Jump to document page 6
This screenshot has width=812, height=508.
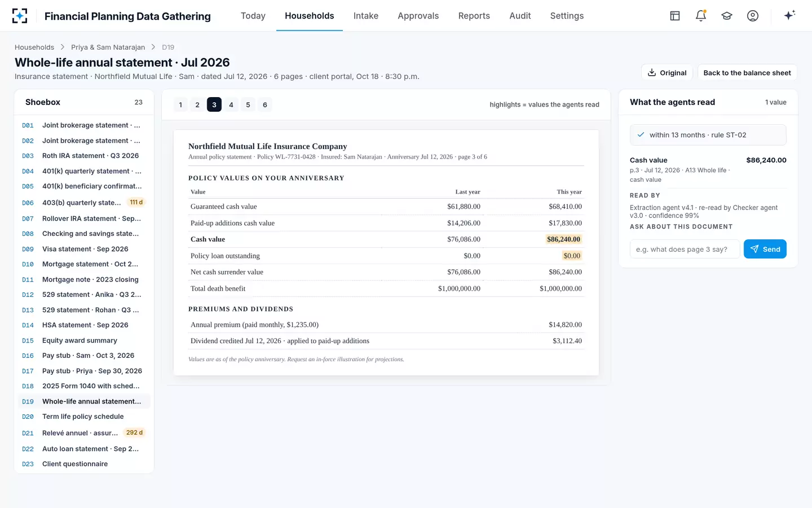pos(265,104)
